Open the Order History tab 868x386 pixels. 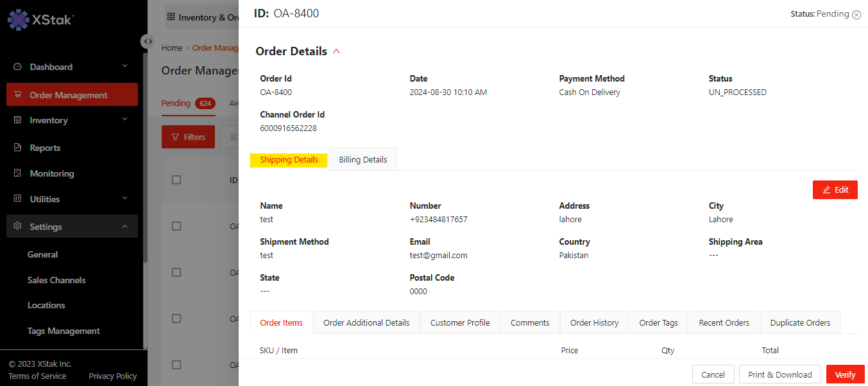pos(594,322)
